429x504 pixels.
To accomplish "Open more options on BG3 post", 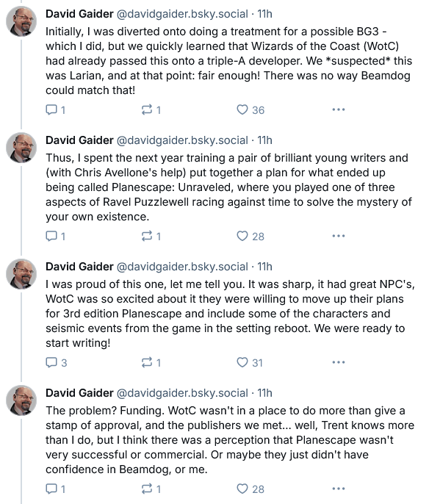I will 339,109.
